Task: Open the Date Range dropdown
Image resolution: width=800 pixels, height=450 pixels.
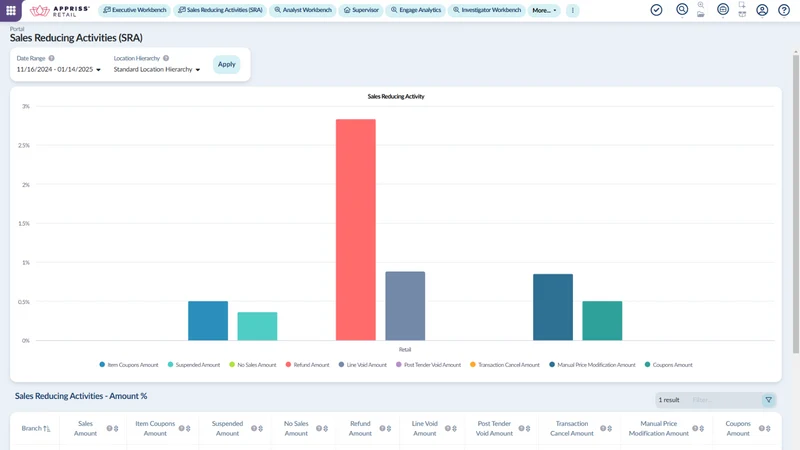Action: [x=58, y=69]
